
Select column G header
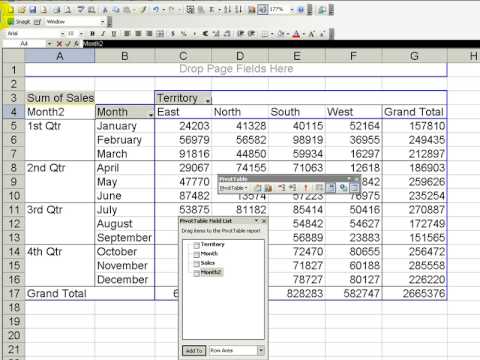click(x=414, y=56)
